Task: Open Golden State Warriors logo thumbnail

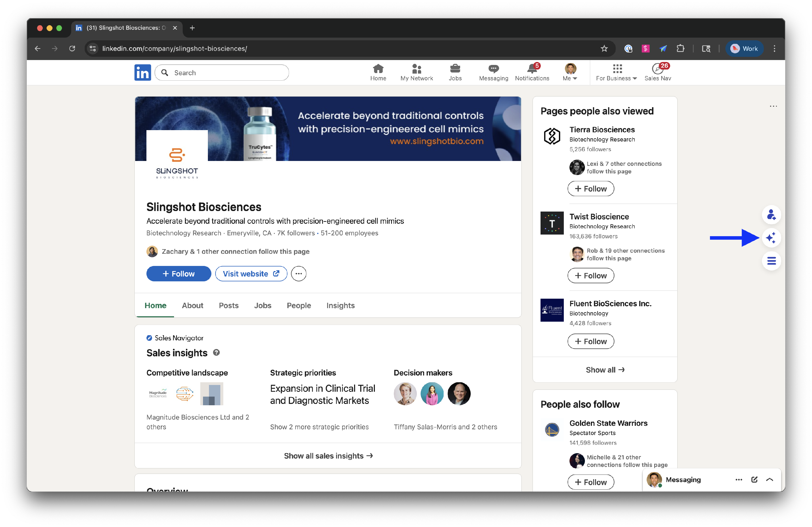Action: coord(552,430)
